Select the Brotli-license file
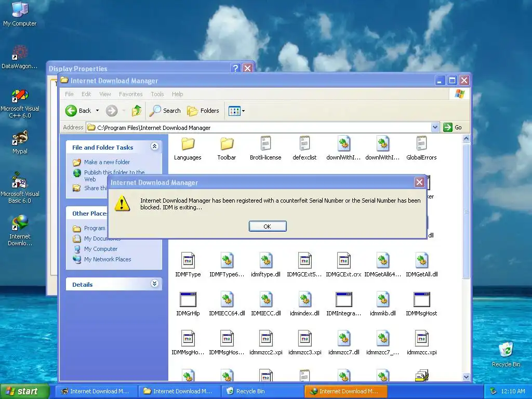This screenshot has height=399, width=532. tap(265, 149)
